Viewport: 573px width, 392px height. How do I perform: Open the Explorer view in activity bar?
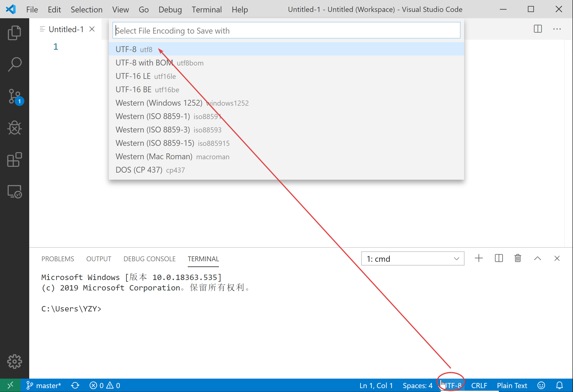coord(14,33)
